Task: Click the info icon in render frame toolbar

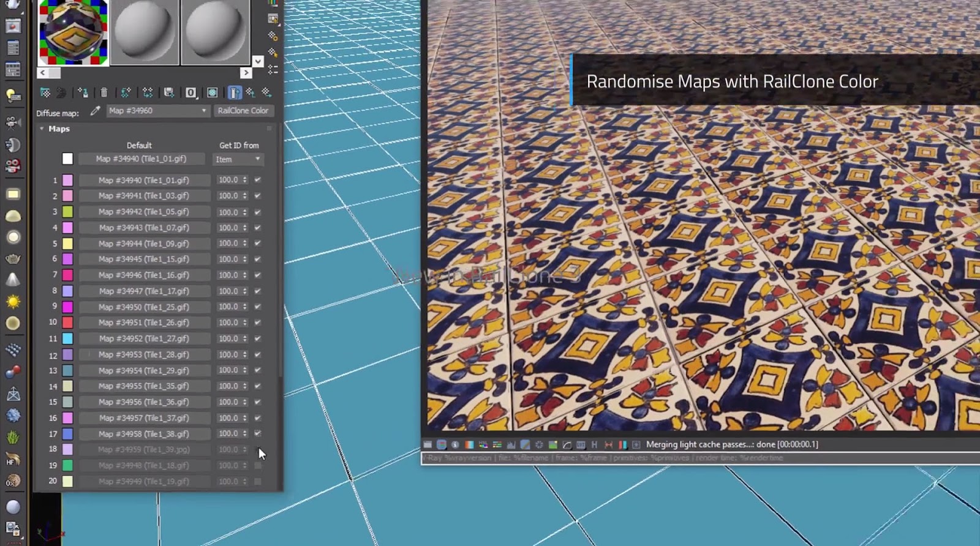Action: pos(455,444)
